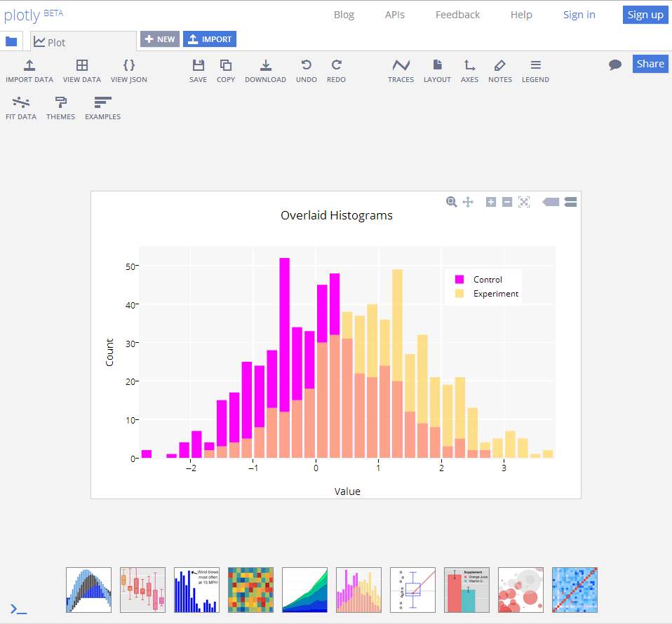Open the VIEW JSON editor
This screenshot has height=624, width=672.
(x=128, y=70)
